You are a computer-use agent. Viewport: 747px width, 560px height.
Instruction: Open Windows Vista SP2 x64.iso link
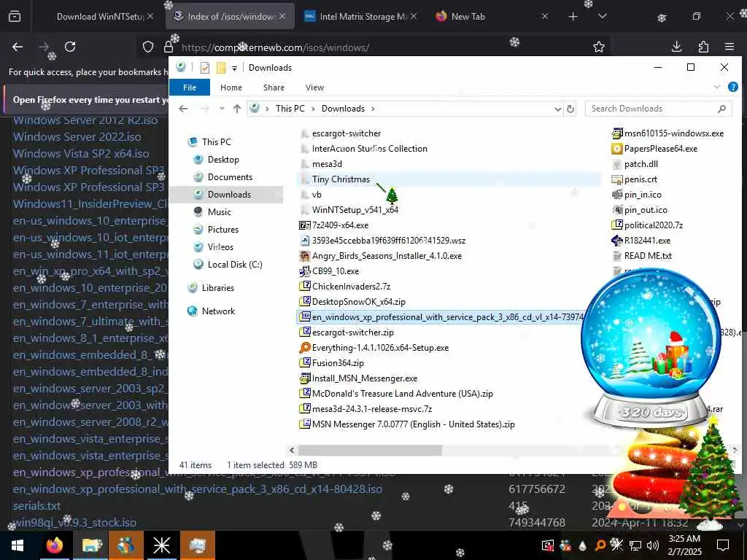pyautogui.click(x=81, y=153)
